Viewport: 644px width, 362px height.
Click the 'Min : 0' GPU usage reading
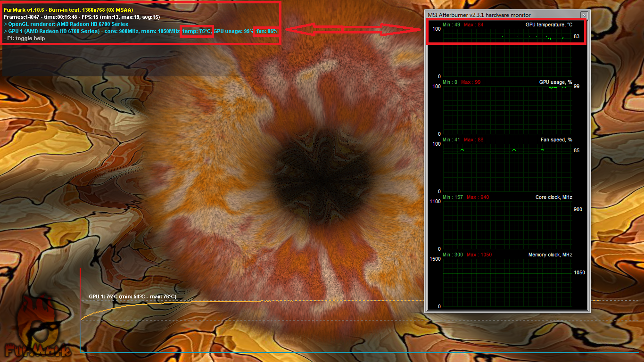click(x=450, y=82)
